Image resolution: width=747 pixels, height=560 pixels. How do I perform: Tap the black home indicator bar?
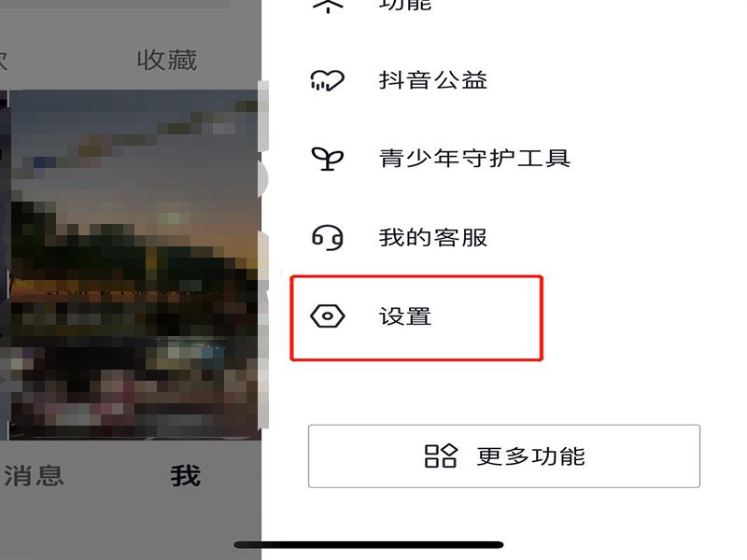point(369,544)
